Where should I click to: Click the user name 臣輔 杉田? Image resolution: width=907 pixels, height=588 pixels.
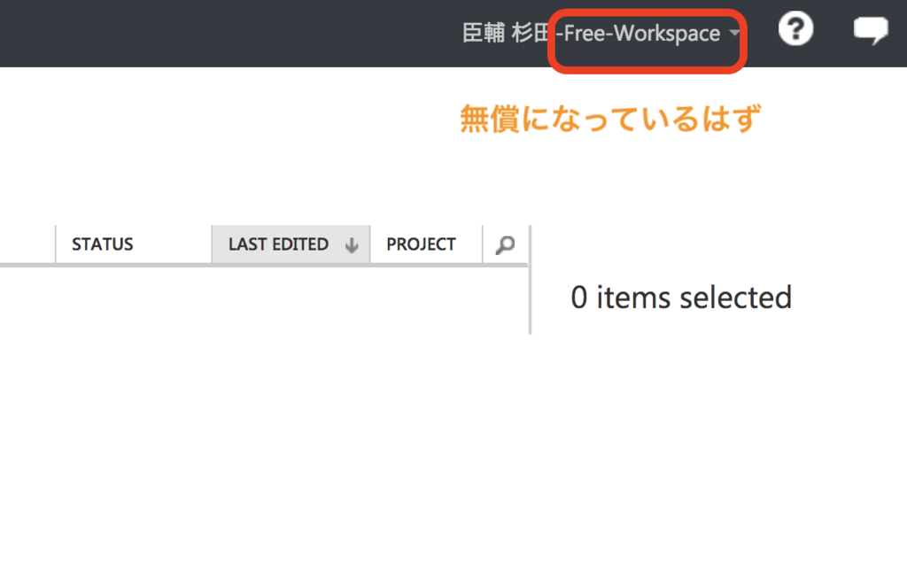(x=505, y=33)
